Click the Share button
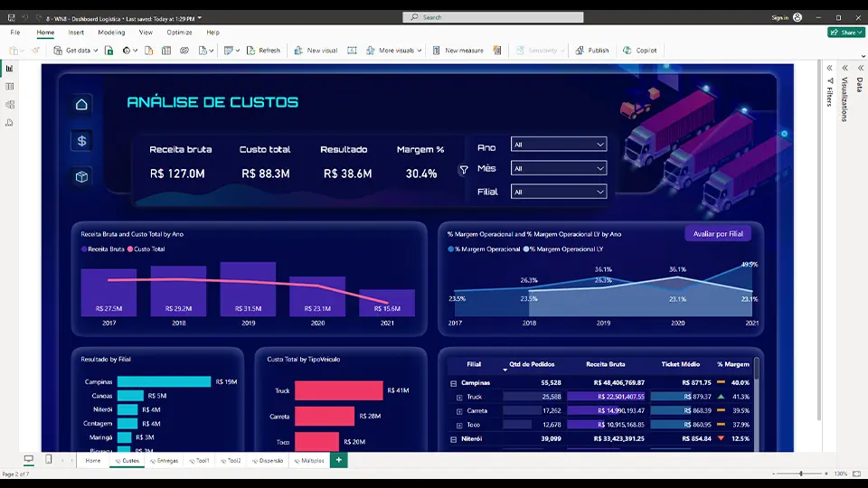 (846, 33)
